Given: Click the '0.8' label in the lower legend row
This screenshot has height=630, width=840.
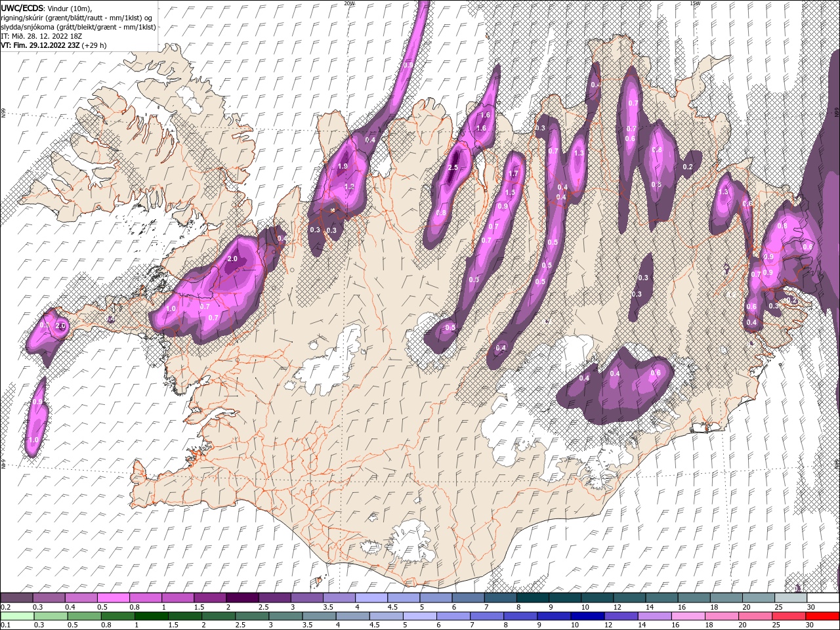Looking at the screenshot, I should [x=106, y=625].
